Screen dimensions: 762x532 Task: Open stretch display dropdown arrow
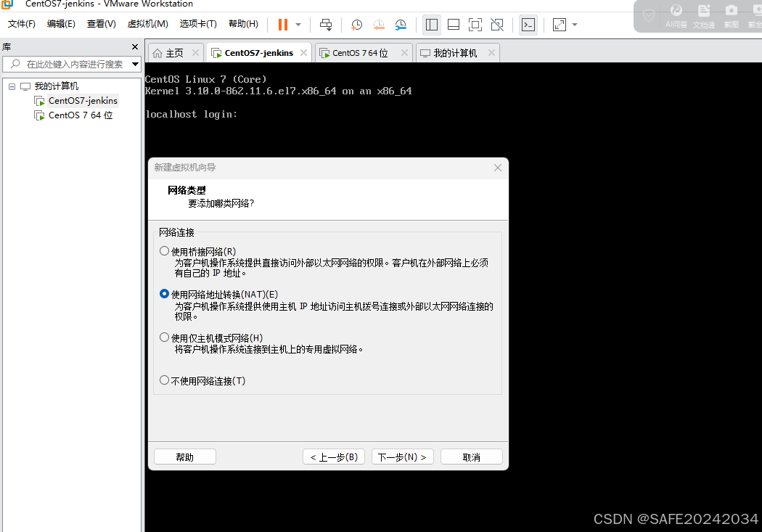coord(575,25)
